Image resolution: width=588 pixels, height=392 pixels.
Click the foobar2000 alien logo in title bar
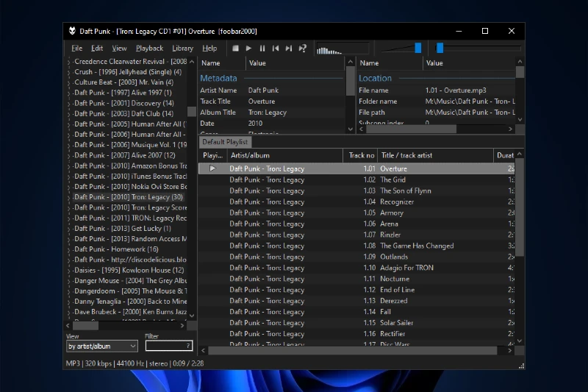click(72, 31)
